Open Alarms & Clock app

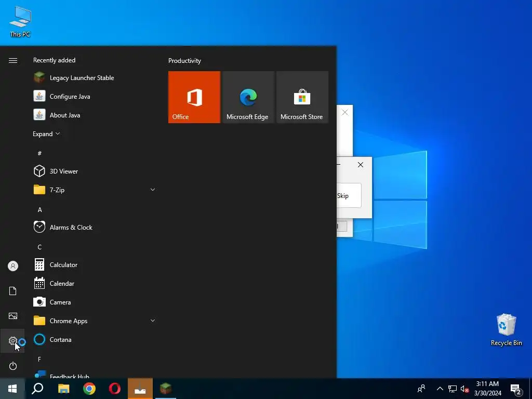[95, 228]
